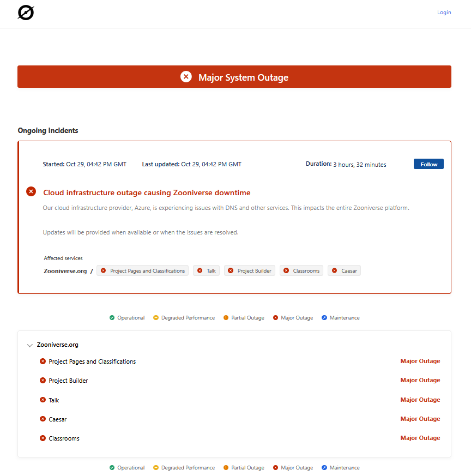Click the green Operational icon in bottom legend
The image size is (471, 476).
tap(112, 467)
